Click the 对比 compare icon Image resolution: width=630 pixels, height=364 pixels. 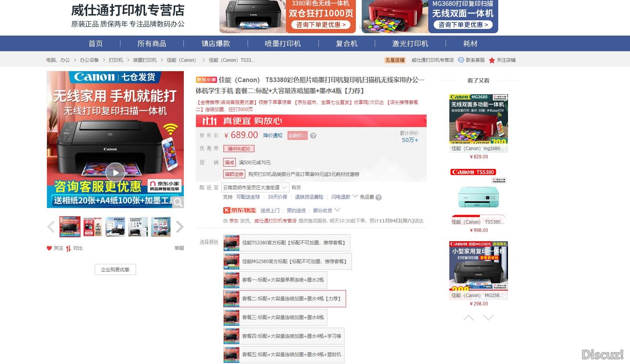point(68,248)
